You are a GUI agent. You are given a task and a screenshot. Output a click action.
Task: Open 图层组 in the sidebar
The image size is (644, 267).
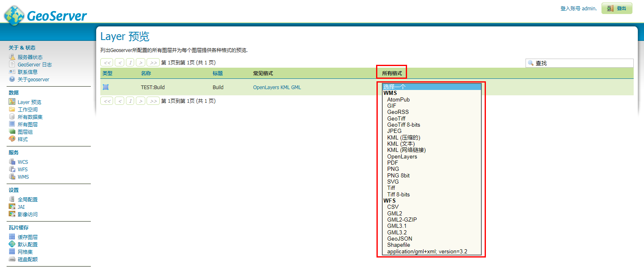click(x=25, y=132)
